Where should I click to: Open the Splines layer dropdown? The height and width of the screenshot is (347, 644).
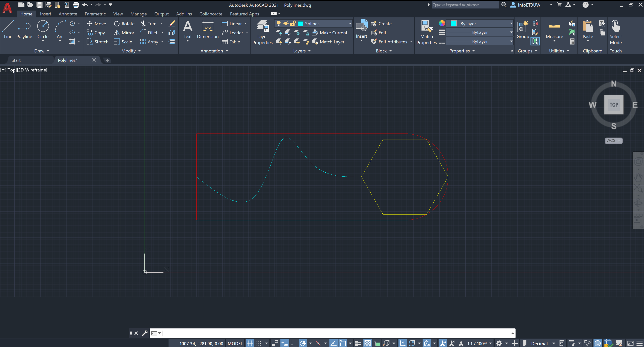(350, 23)
